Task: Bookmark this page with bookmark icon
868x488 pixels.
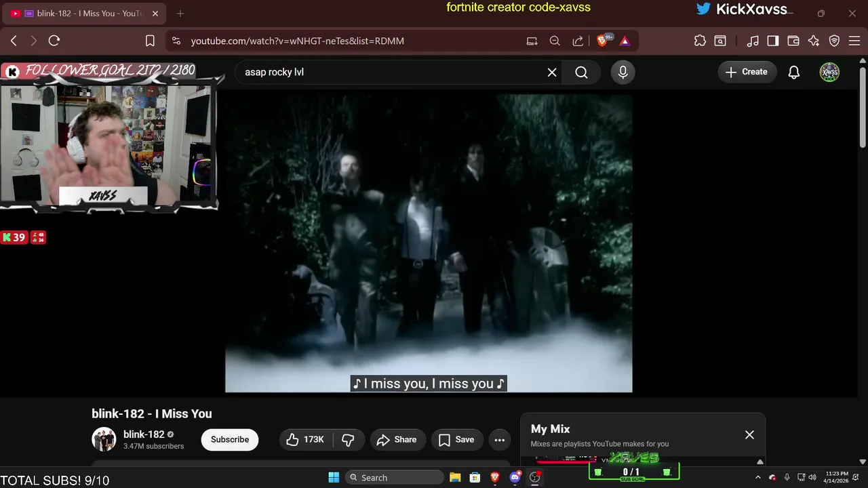Action: tap(150, 41)
